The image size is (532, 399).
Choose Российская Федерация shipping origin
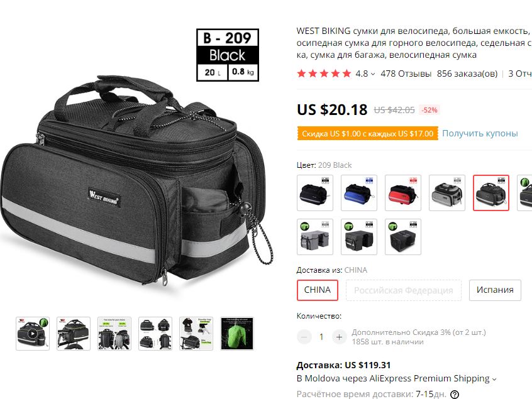point(404,290)
